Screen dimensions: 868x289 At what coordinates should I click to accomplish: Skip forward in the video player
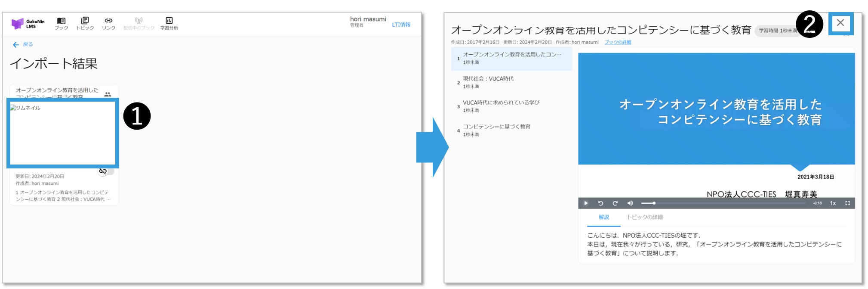615,203
